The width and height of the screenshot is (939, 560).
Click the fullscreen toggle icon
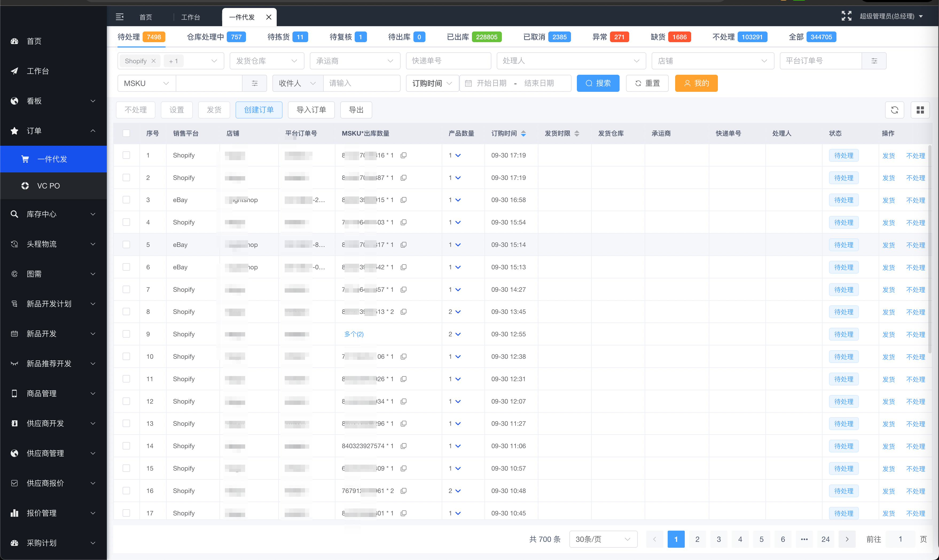pyautogui.click(x=846, y=16)
